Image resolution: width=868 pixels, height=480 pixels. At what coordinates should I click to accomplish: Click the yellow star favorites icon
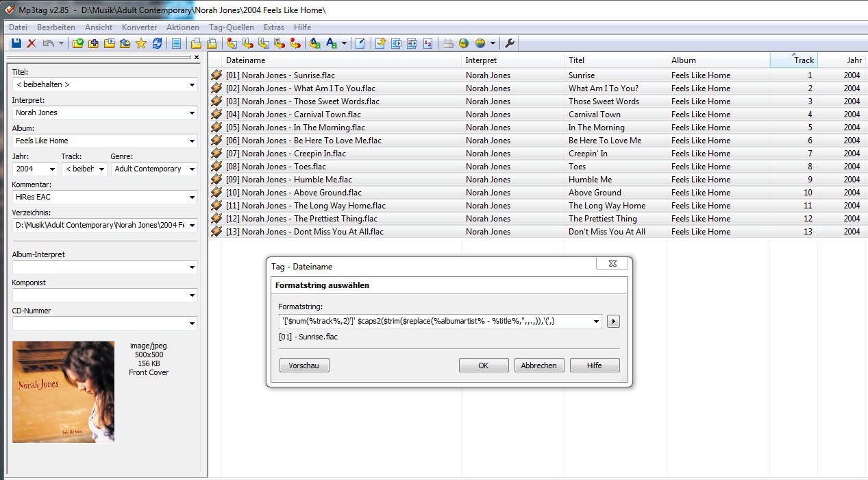tap(141, 43)
